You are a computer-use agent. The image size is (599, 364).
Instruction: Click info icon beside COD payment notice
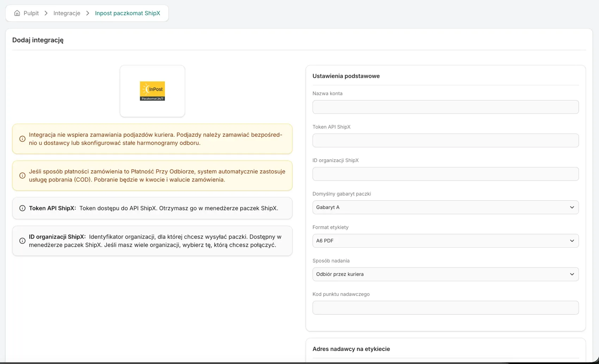pos(22,175)
